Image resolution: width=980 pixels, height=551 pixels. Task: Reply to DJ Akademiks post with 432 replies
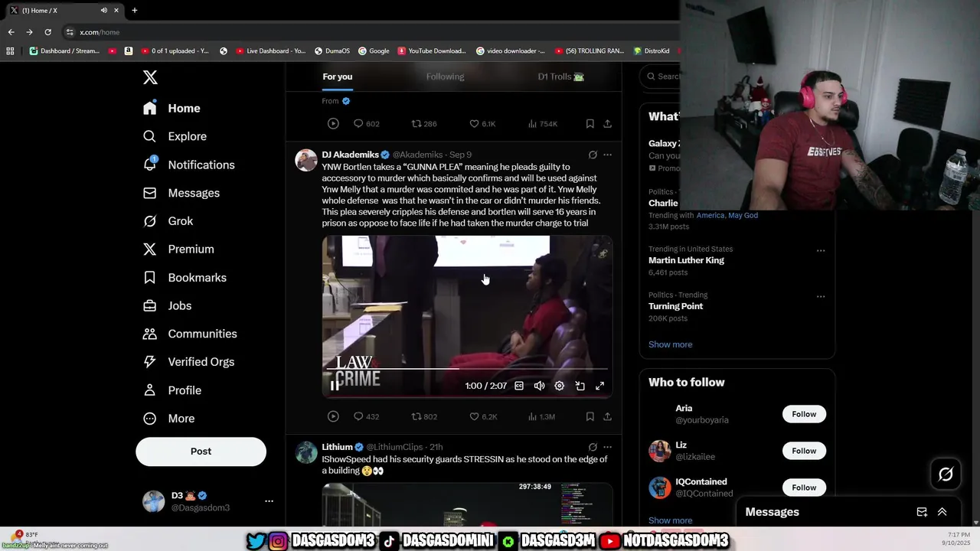coord(366,416)
